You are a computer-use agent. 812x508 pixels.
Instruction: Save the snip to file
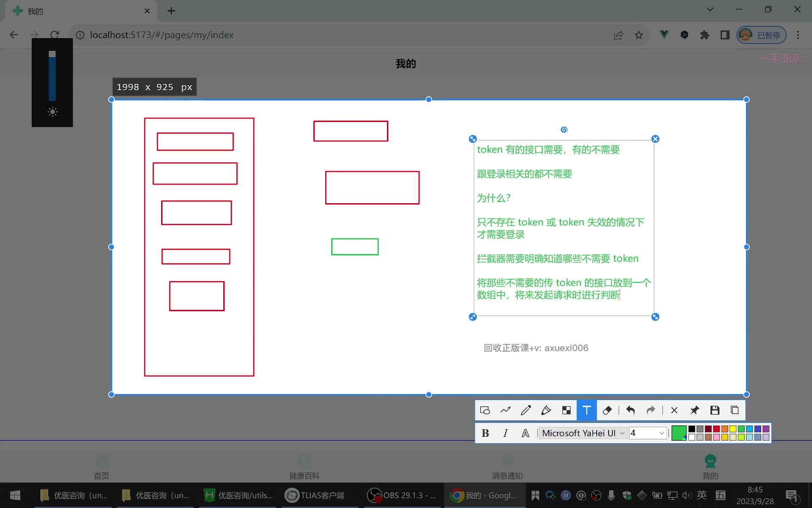click(715, 410)
